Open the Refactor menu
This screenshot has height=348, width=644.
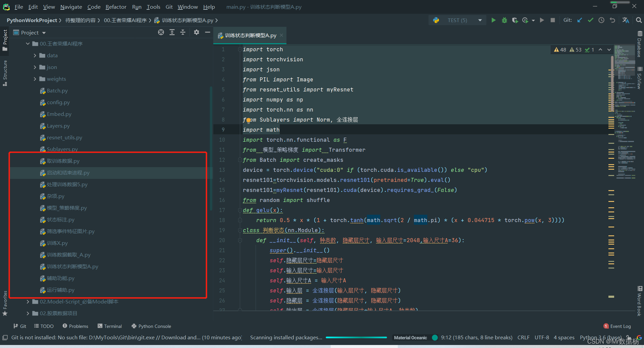pyautogui.click(x=116, y=7)
